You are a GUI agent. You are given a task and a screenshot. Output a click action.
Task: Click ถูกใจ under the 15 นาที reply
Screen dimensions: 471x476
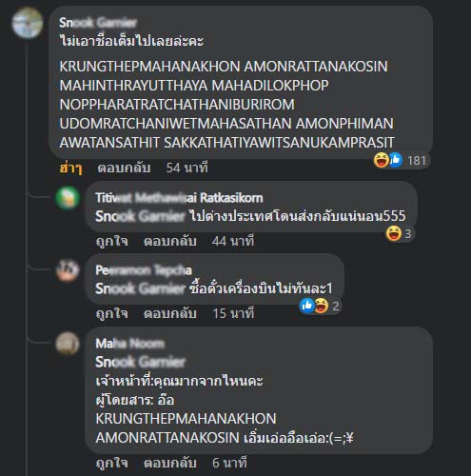tap(112, 314)
